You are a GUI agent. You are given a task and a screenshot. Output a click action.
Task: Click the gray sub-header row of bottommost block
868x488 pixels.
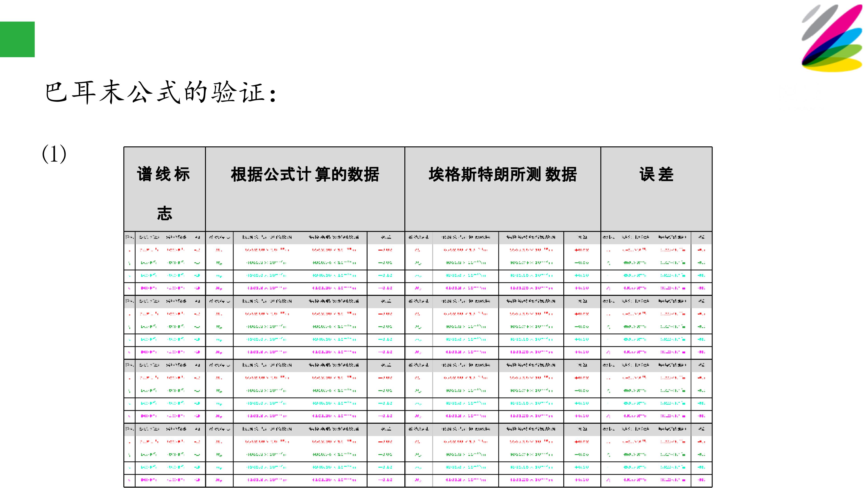click(x=418, y=429)
